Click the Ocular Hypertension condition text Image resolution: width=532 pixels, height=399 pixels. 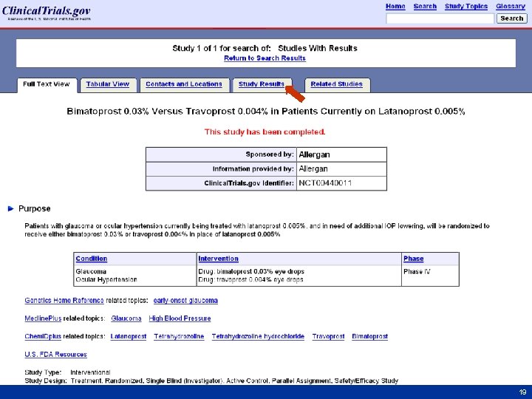106,279
